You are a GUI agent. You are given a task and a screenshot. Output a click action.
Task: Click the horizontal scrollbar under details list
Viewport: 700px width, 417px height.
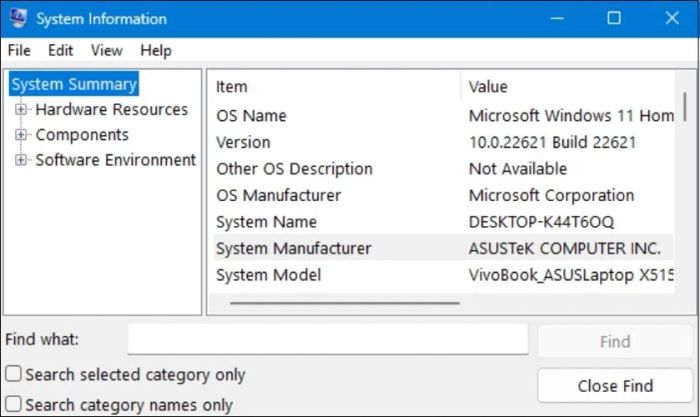[x=345, y=303]
